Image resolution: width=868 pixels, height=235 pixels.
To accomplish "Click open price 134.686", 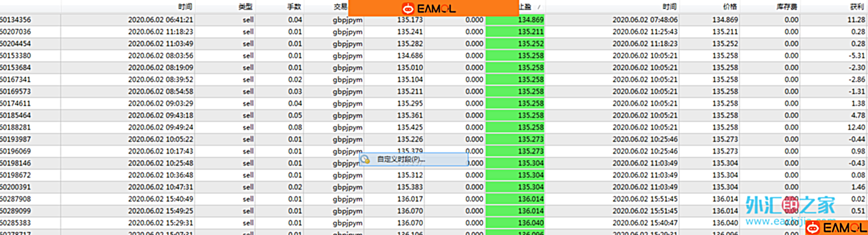I will pos(410,55).
